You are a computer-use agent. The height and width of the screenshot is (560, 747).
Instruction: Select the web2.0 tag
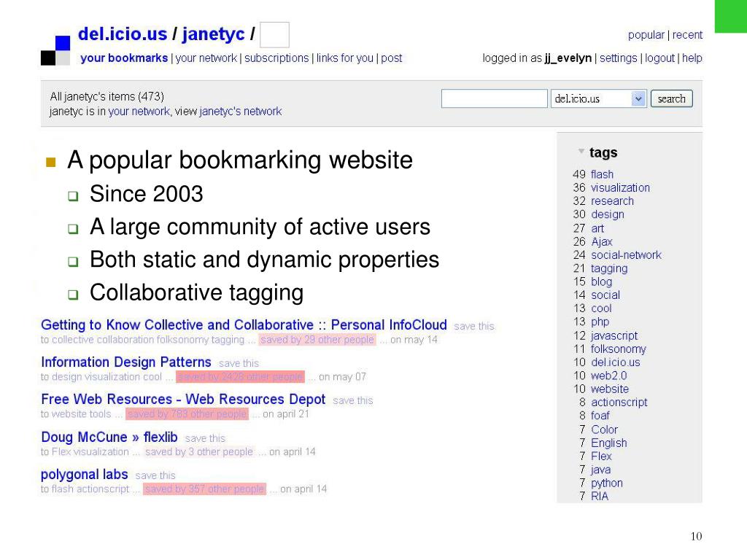[x=608, y=376]
